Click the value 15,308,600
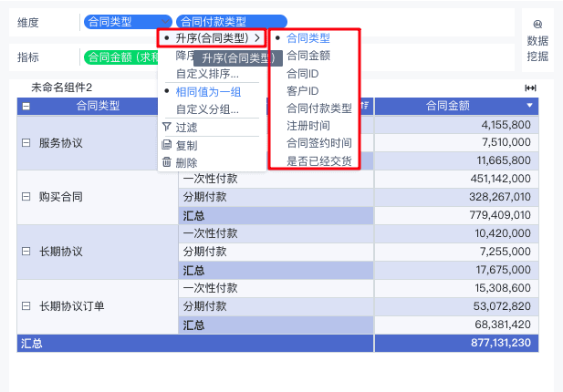 pos(503,288)
